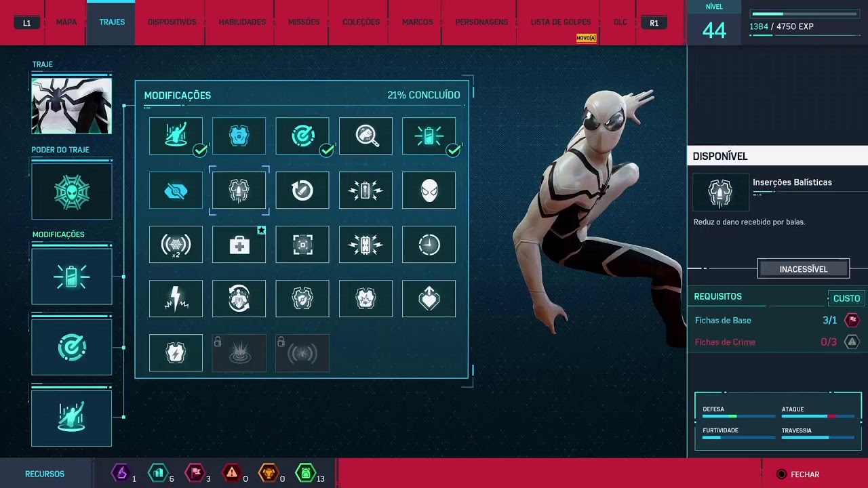Click the teal landmark token resource icon

click(158, 472)
